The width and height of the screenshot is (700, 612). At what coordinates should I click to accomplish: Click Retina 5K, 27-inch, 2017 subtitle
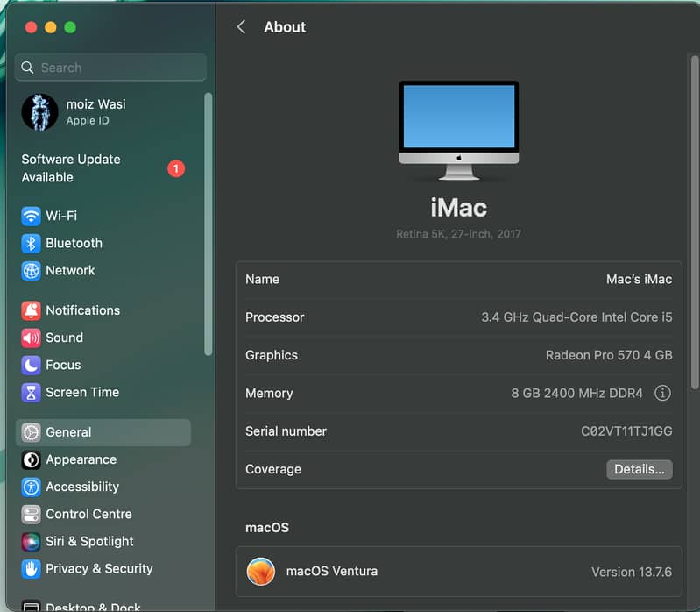pyautogui.click(x=458, y=234)
